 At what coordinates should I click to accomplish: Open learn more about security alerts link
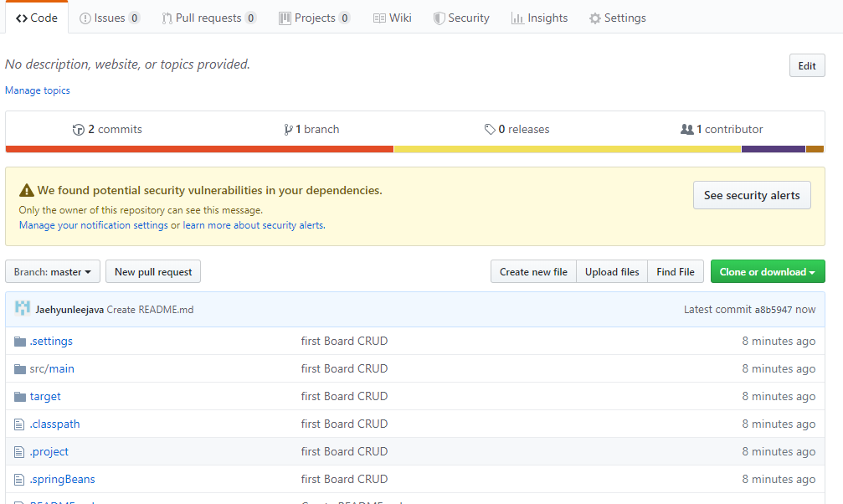[254, 225]
